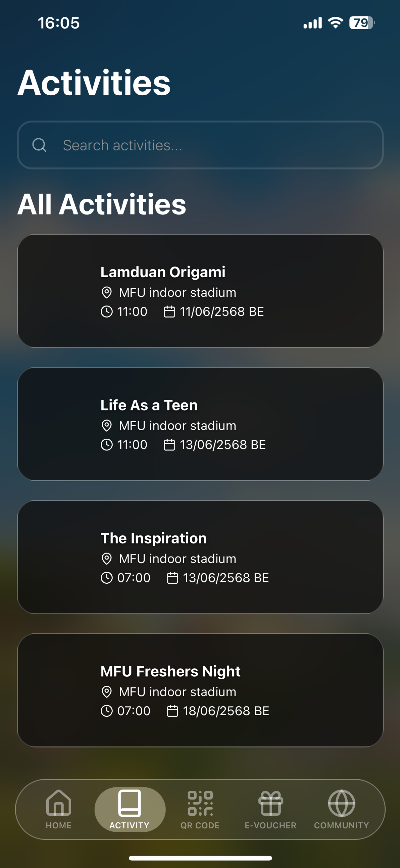
Task: Open the E-Voucher gift icon
Action: tap(271, 803)
